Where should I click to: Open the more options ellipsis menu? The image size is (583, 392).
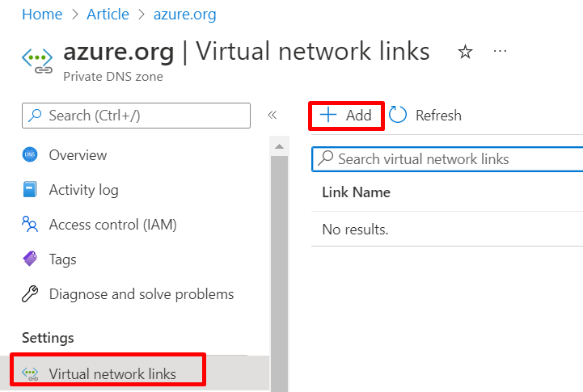500,52
